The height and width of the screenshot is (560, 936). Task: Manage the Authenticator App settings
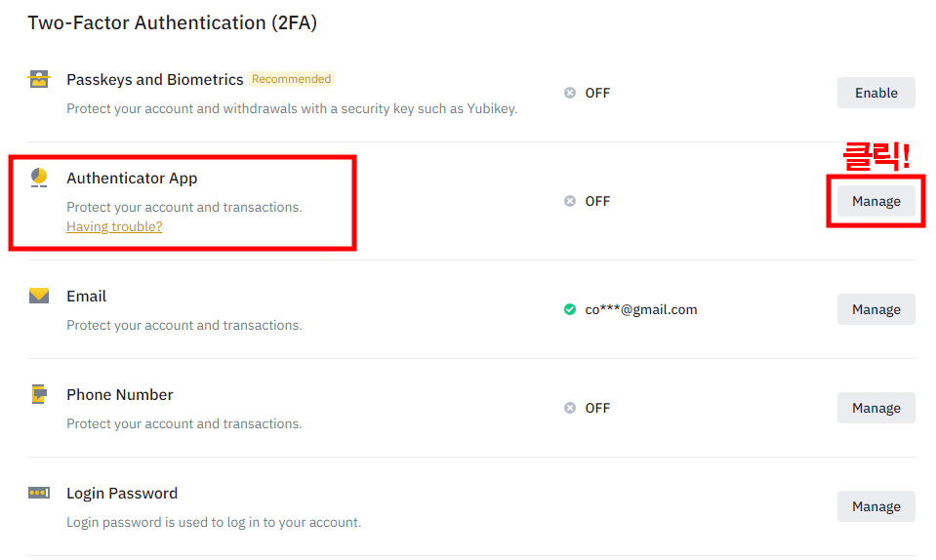click(875, 201)
